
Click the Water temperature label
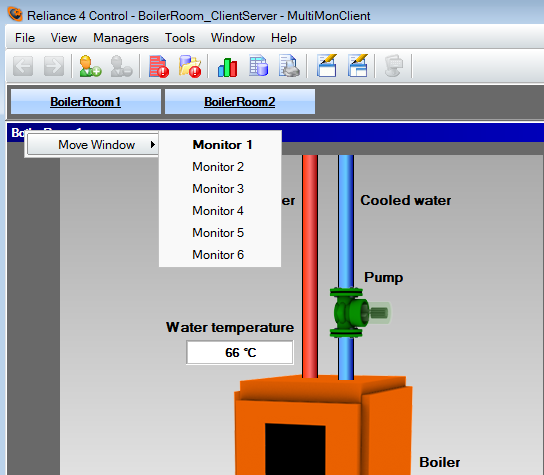click(x=230, y=327)
